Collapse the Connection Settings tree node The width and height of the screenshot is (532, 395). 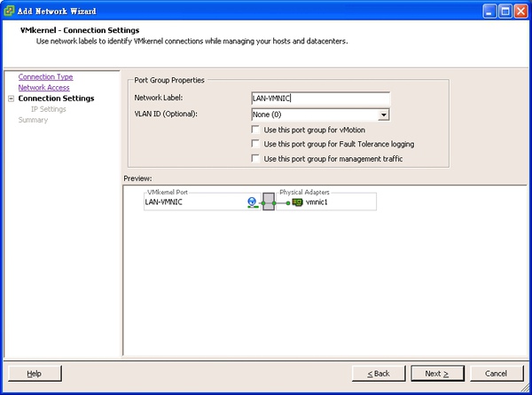(x=12, y=99)
